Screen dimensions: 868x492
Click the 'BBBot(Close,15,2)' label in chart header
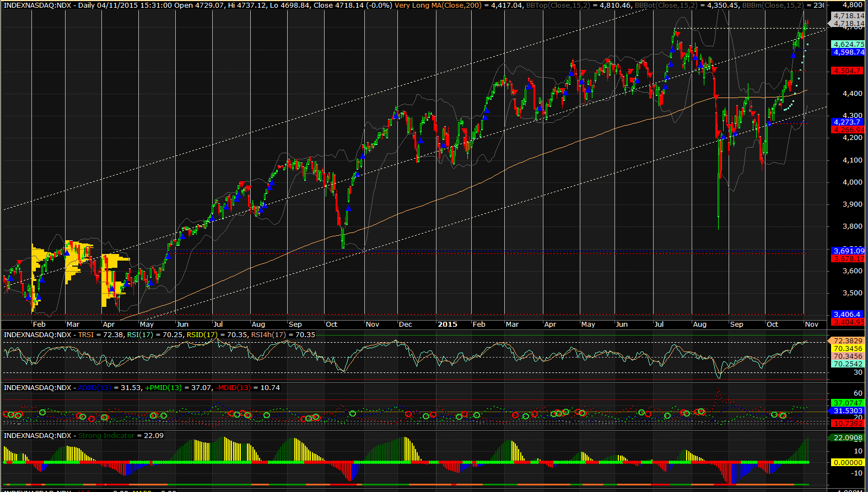click(665, 5)
